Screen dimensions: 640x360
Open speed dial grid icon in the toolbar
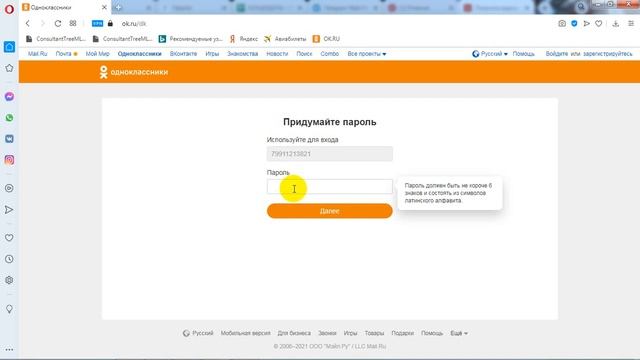pyautogui.click(x=73, y=24)
